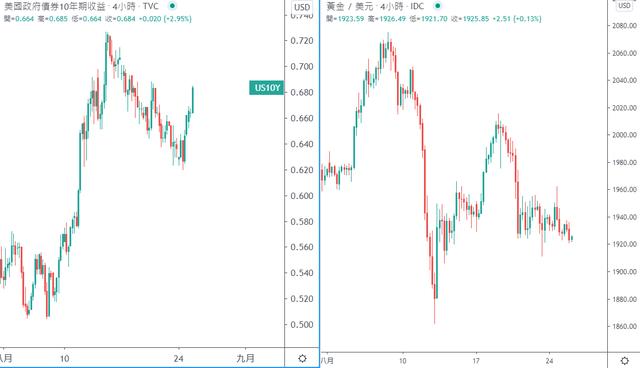Select date 24 on bond chart time axis

click(x=178, y=359)
